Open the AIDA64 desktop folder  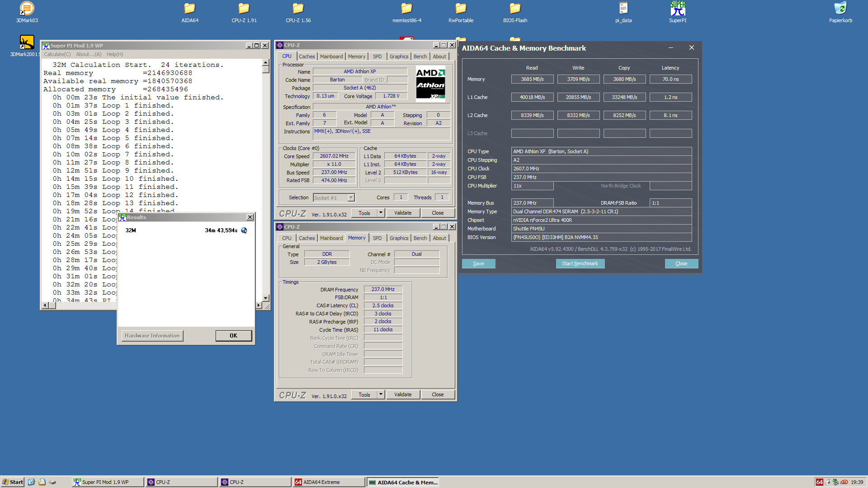pyautogui.click(x=190, y=12)
